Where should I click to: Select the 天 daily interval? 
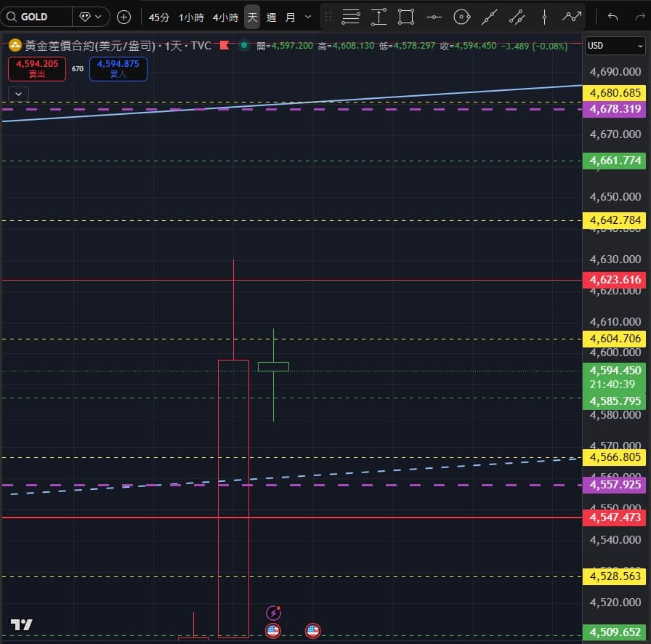point(252,17)
